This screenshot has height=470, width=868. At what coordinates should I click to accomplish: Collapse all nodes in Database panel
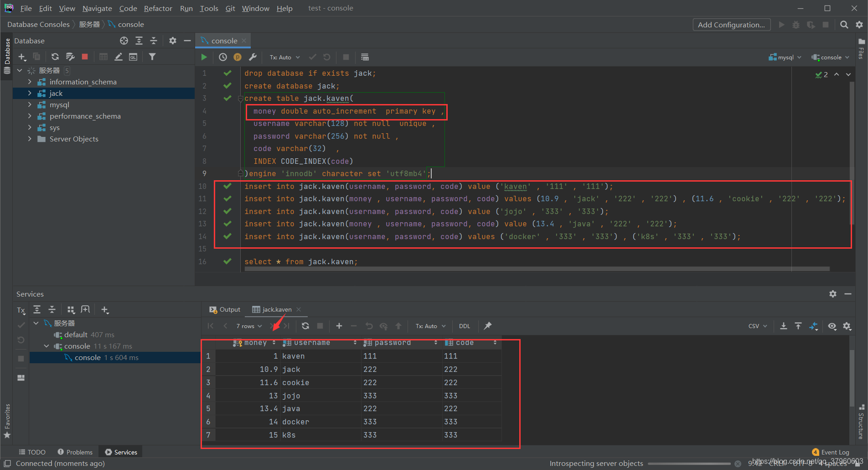(154, 41)
